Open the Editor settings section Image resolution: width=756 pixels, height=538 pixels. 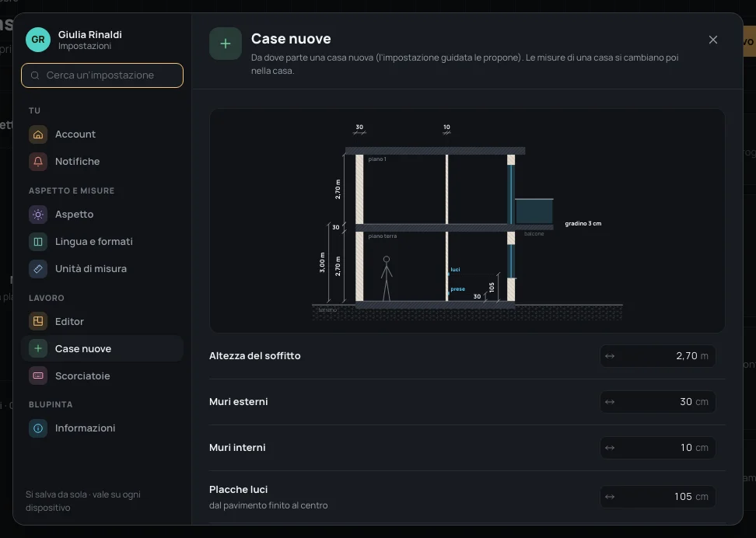102,322
